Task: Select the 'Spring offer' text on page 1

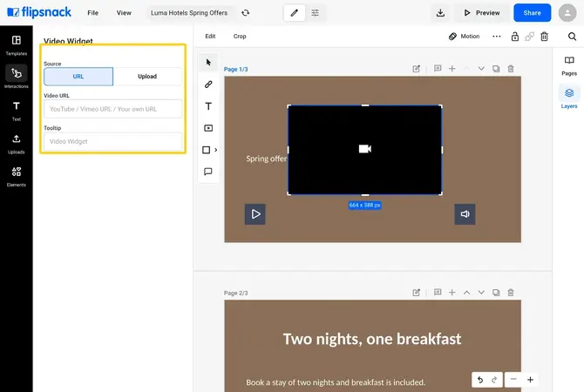Action: pos(267,159)
